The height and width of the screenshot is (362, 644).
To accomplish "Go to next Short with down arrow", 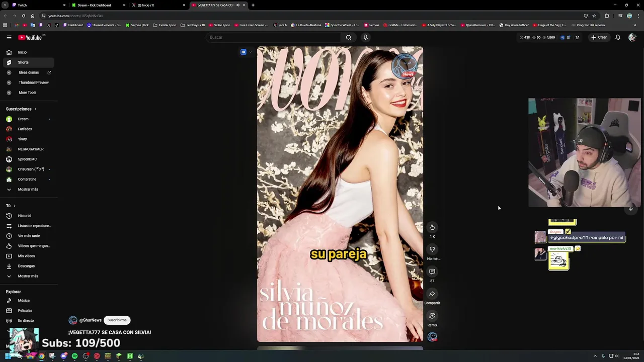I will [630, 209].
